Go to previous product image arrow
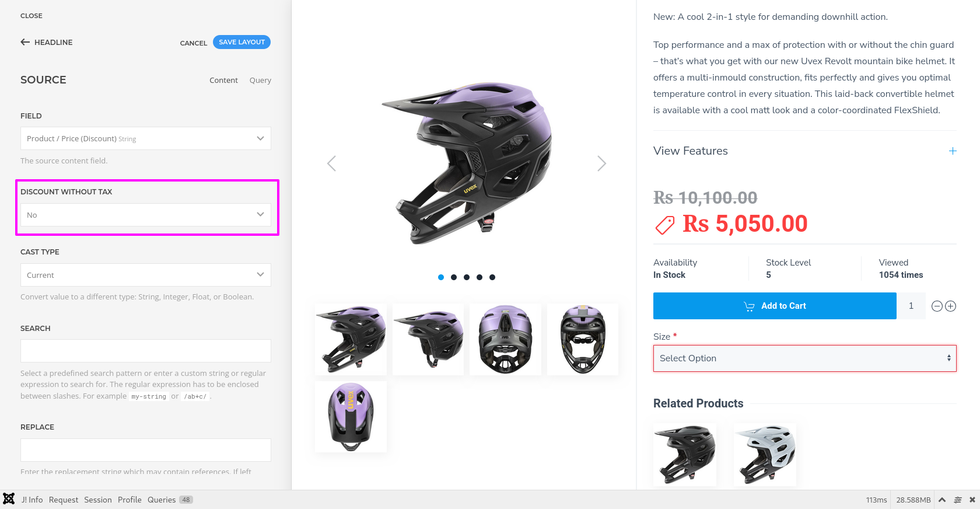This screenshot has width=980, height=509. tap(332, 163)
